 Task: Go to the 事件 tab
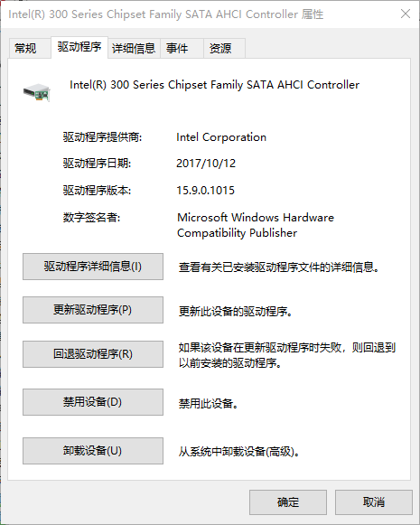[x=177, y=49]
